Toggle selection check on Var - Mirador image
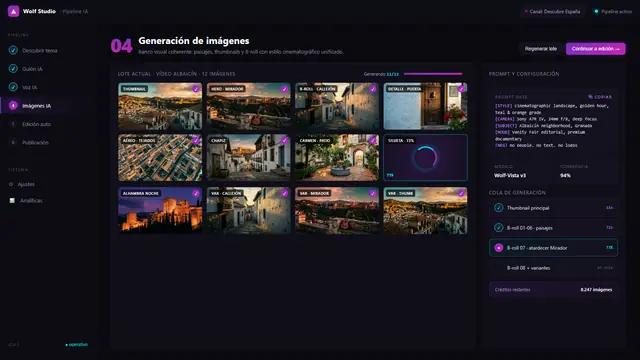Viewport: 640px width, 360px height. (x=373, y=193)
